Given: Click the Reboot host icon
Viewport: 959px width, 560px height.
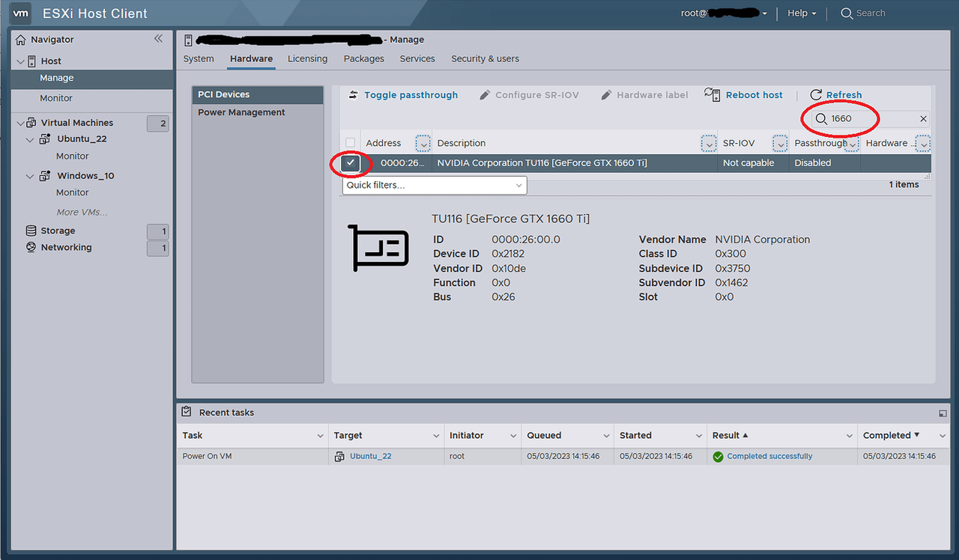Looking at the screenshot, I should coord(712,94).
